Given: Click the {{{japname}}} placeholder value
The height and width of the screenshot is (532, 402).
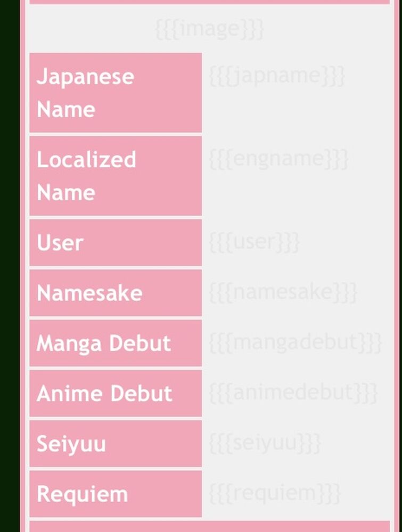Looking at the screenshot, I should [277, 76].
